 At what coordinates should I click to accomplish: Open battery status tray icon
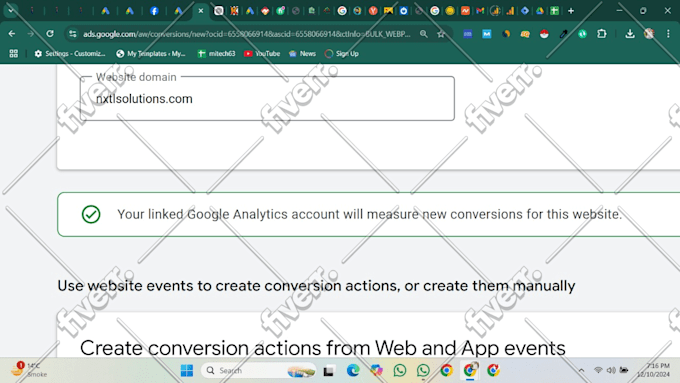(624, 370)
